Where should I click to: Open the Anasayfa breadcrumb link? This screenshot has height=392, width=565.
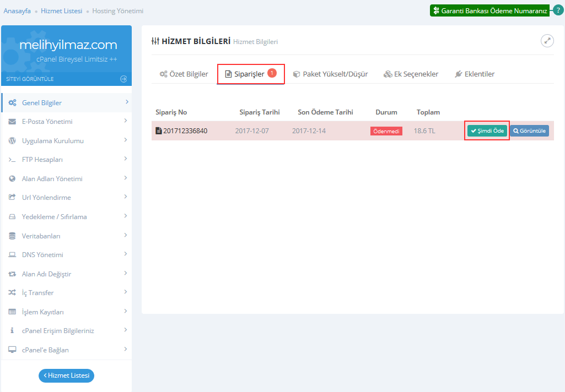click(17, 11)
